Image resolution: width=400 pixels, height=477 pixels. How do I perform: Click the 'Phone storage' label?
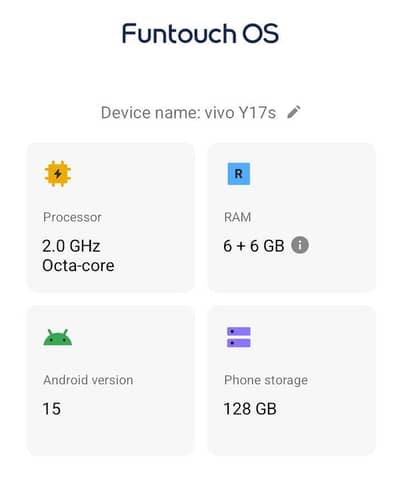pos(266,380)
